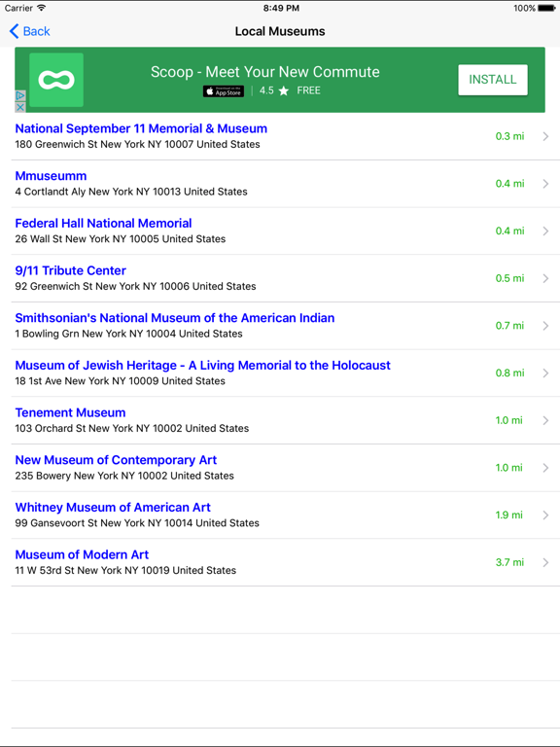Expand chevron for New Museum of Contemporary Art
Viewport: 560px width, 747px height.
pyautogui.click(x=545, y=468)
